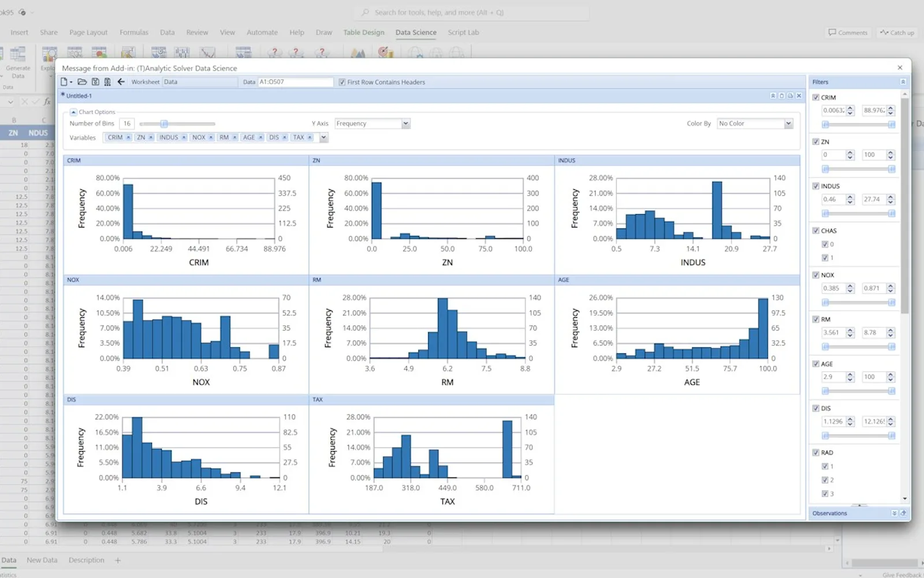This screenshot has width=924, height=578.
Task: Open the New file dropdown arrow
Action: click(x=71, y=82)
